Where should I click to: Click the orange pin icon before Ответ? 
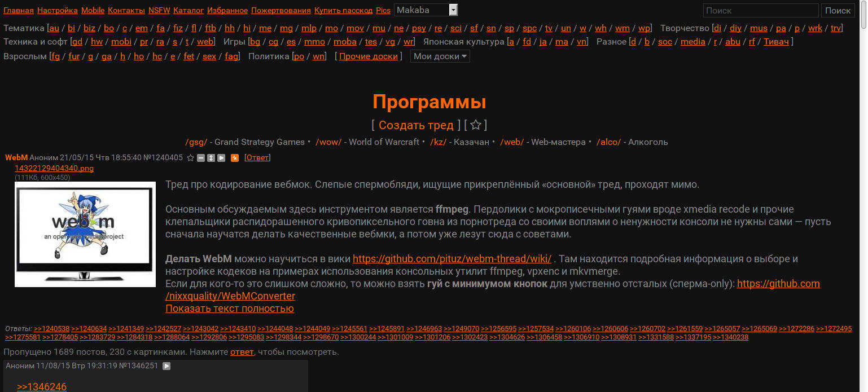click(x=235, y=158)
